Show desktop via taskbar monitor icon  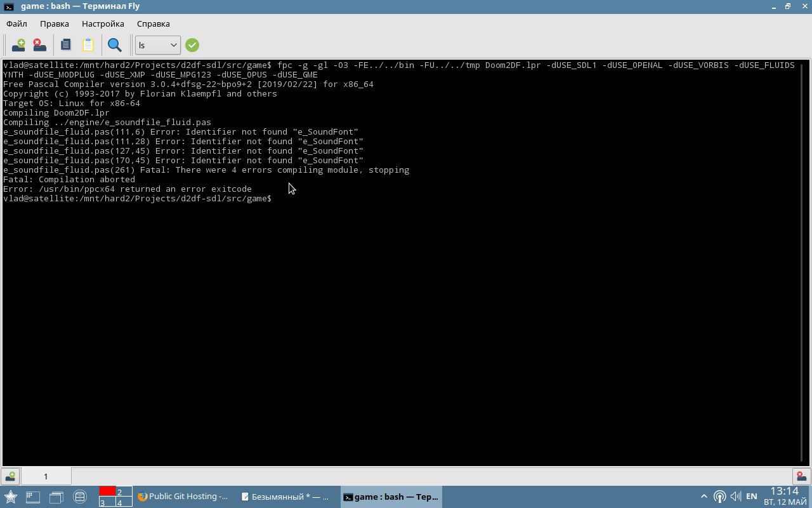(33, 497)
